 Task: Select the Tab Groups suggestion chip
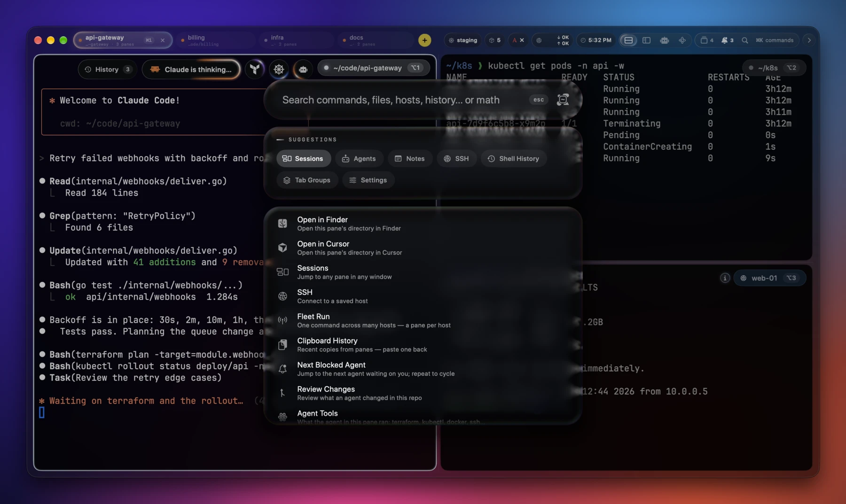click(x=307, y=180)
